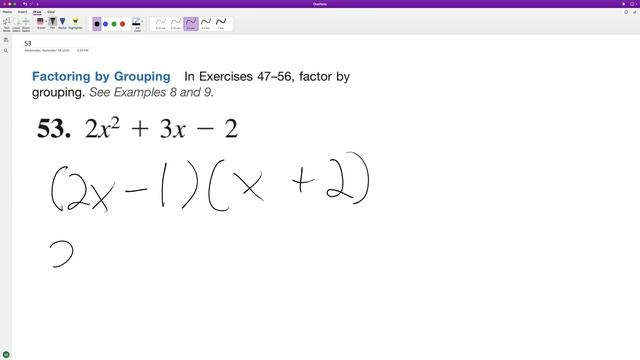Select the Highlighter tool
The image size is (640, 360).
point(75,23)
